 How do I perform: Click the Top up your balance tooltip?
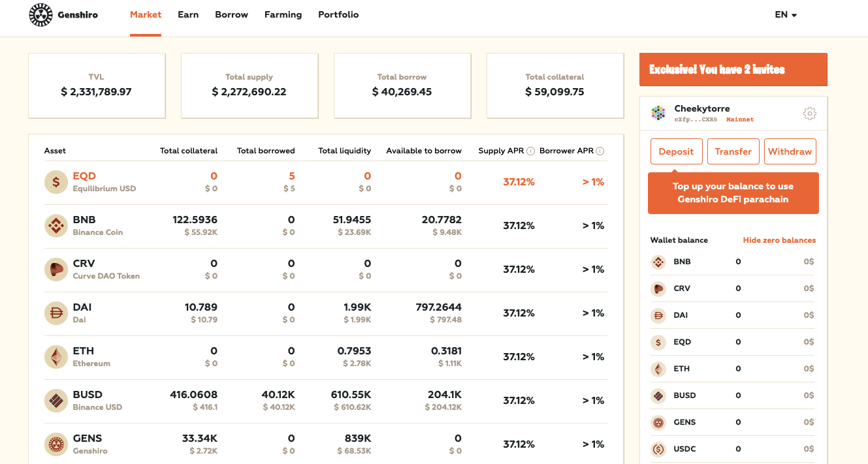pyautogui.click(x=733, y=193)
